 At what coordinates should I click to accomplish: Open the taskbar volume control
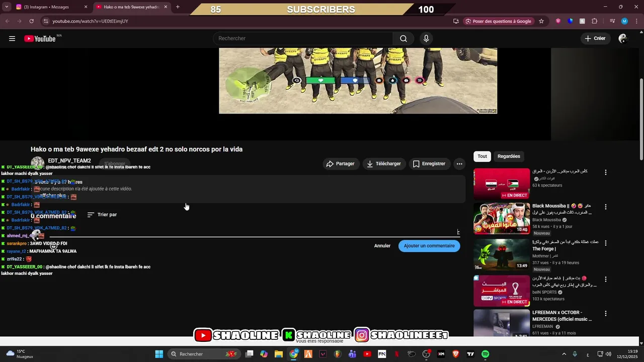point(608,354)
